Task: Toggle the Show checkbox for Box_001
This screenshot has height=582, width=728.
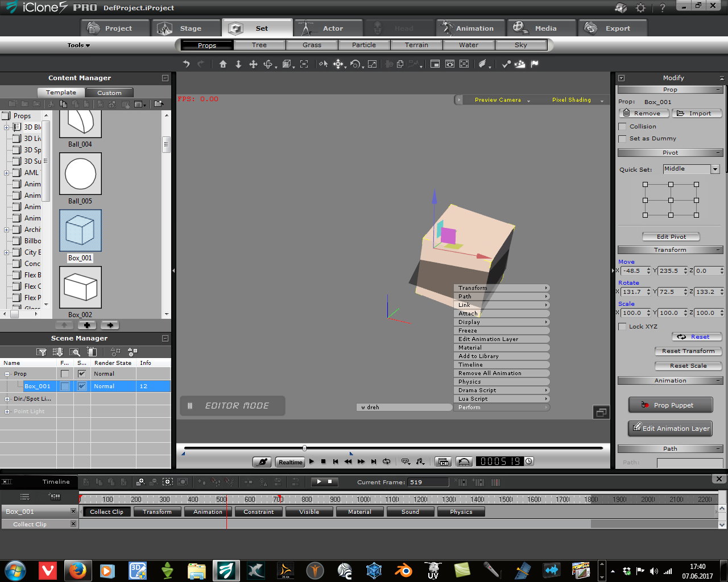Action: (82, 386)
